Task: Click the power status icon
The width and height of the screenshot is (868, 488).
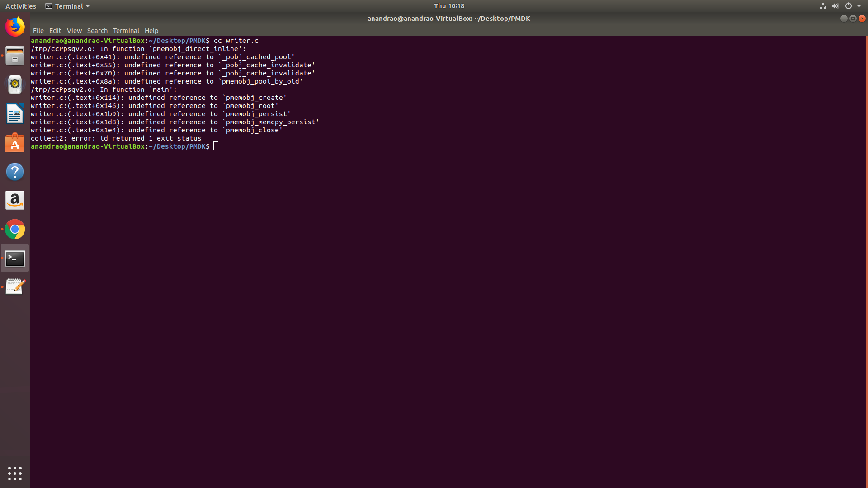Action: (x=848, y=6)
